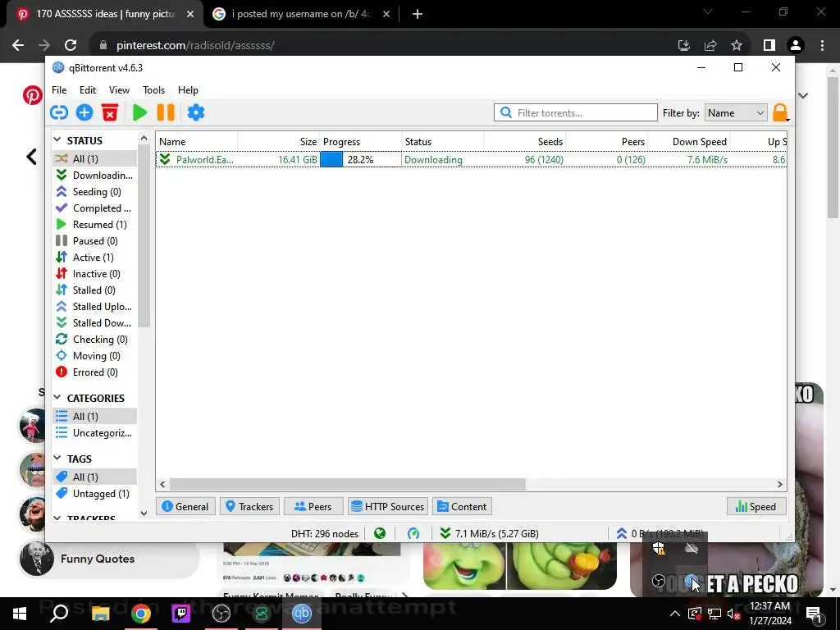Image resolution: width=840 pixels, height=630 pixels.
Task: Close the 170 ASSSSSS ideas Pinterest tab
Action: 190,14
